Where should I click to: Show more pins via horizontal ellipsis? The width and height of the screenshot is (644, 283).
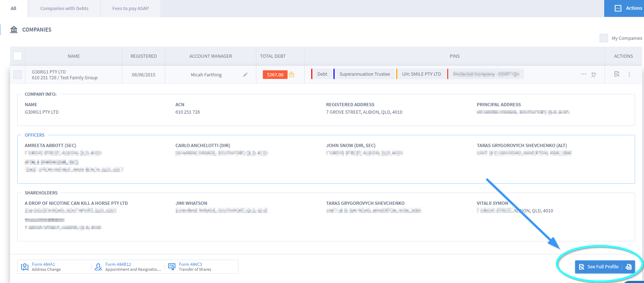point(584,74)
